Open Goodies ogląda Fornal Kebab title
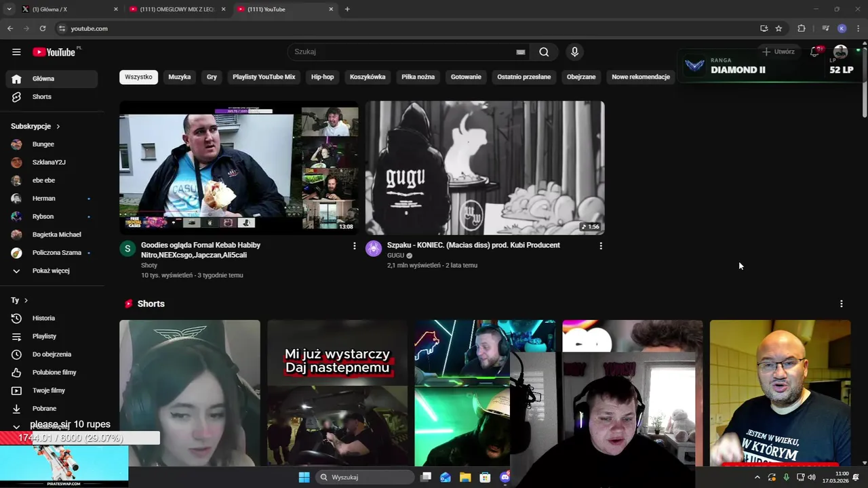 coord(201,250)
